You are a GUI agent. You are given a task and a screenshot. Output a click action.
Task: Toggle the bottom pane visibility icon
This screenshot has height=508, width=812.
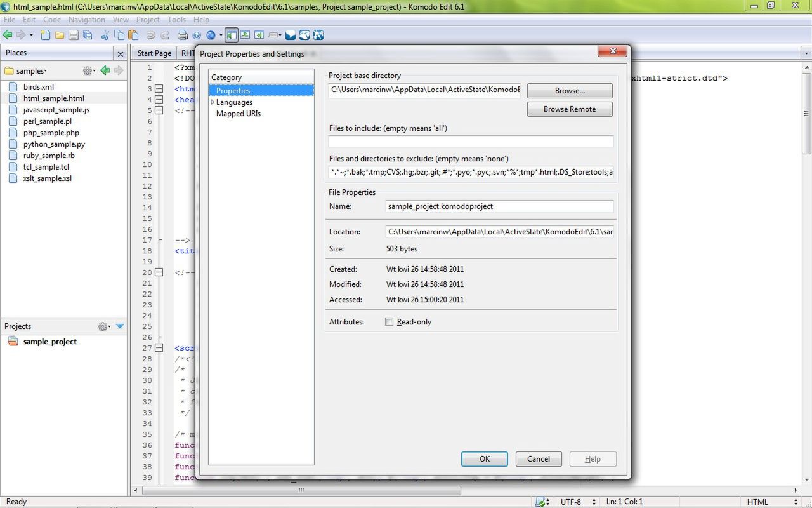(246, 35)
